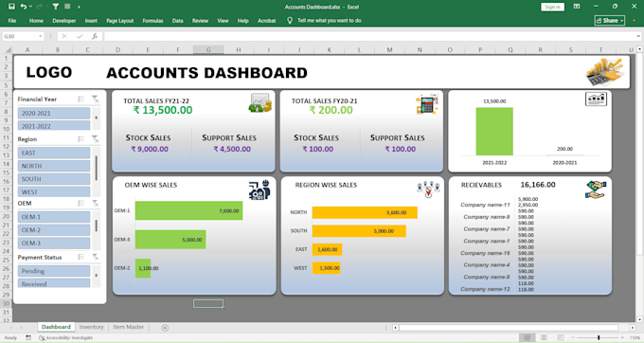Click the lightbulb Tell me icon
The width and height of the screenshot is (644, 343).
pos(290,20)
